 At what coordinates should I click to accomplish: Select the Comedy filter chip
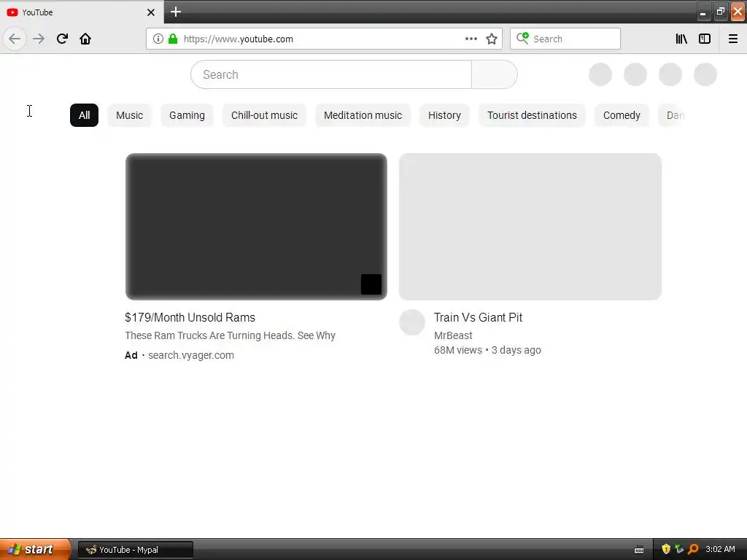tap(622, 115)
